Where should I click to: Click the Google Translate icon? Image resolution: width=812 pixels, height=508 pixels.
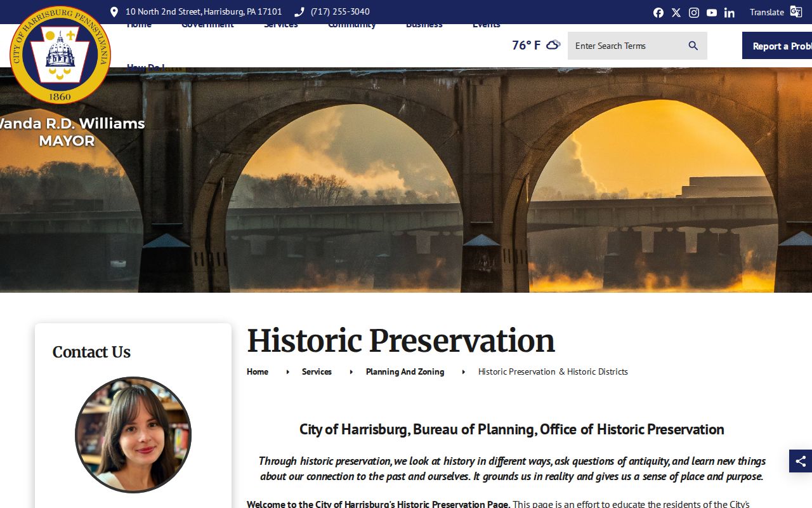(x=796, y=11)
